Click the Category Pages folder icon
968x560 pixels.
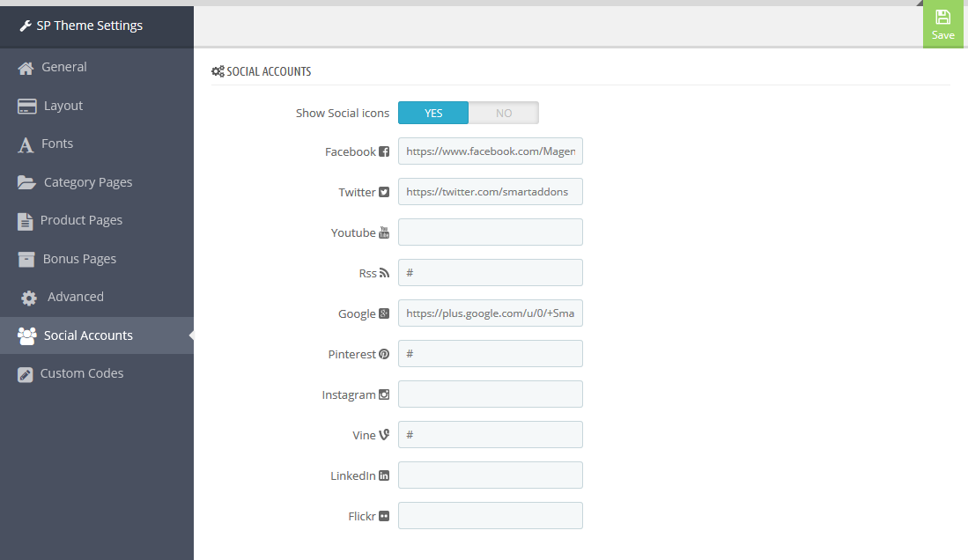[26, 183]
